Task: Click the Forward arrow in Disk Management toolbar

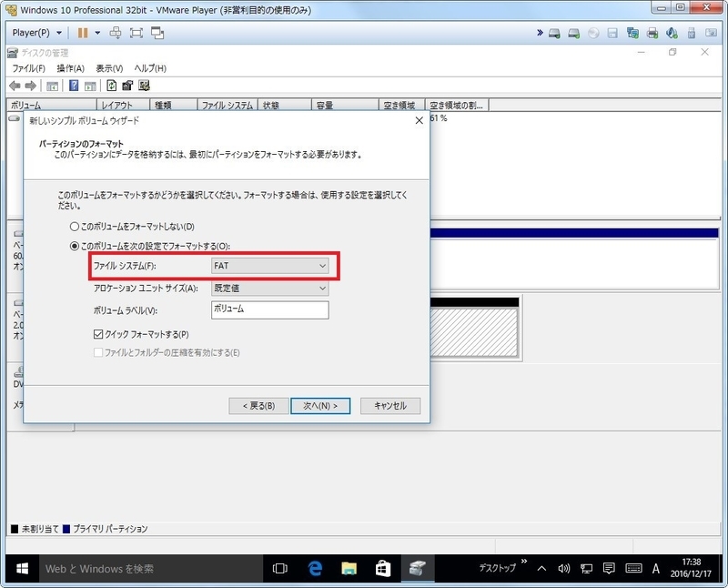Action: (x=31, y=86)
